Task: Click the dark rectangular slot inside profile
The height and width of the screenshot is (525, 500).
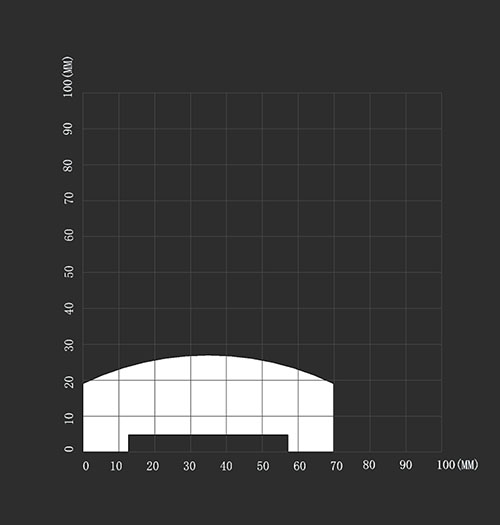Action: click(208, 443)
